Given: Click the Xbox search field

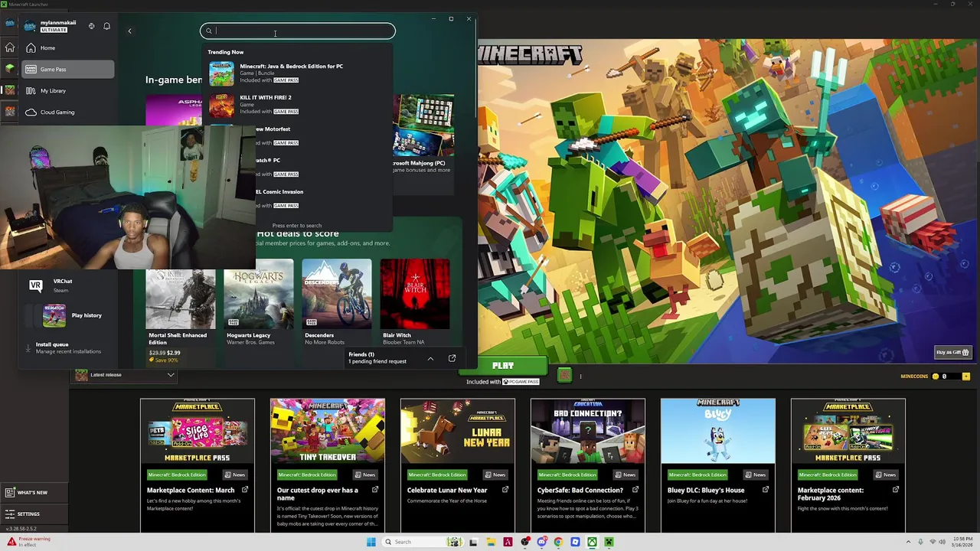Looking at the screenshot, I should coord(298,31).
